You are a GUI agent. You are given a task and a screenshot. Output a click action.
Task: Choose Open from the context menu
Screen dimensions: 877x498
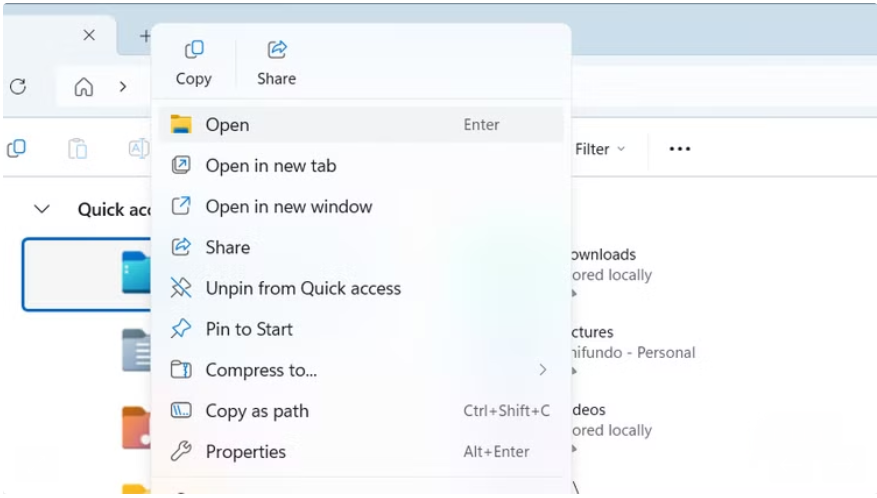(x=361, y=125)
